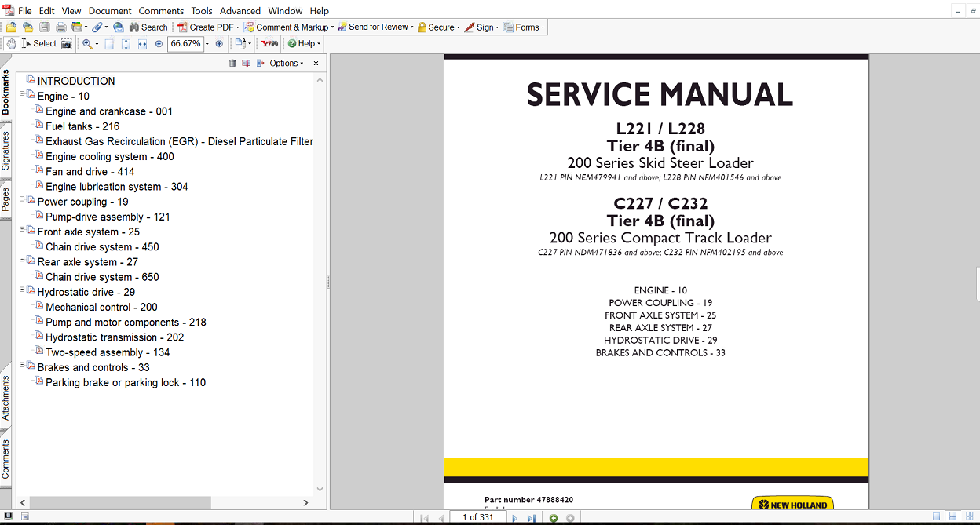
Task: Go to the last page
Action: (533, 517)
